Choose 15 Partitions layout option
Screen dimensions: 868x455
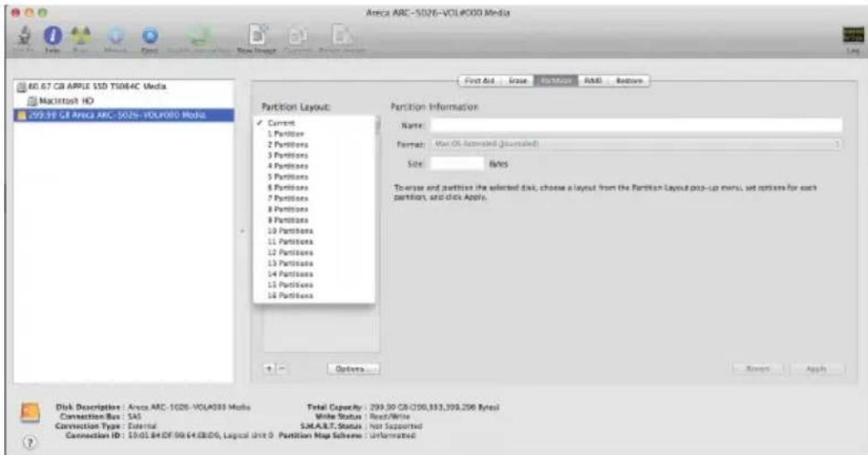point(315,285)
